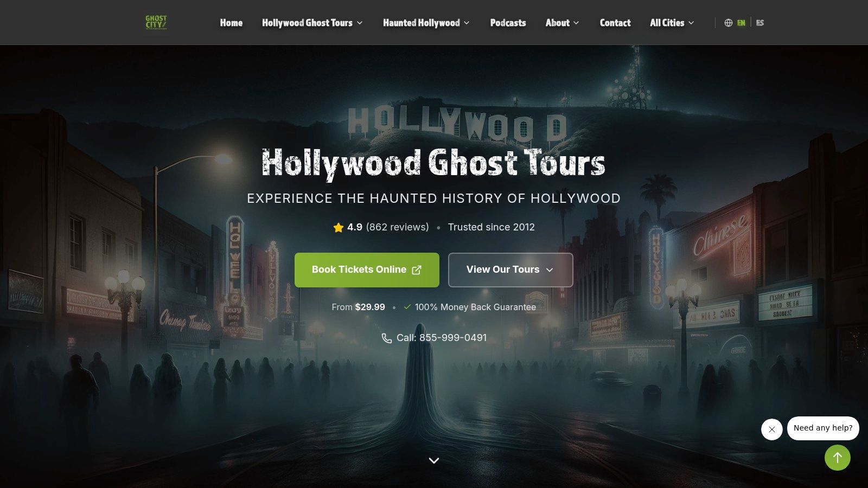Click the Hollywood Ghost Tours headline
Screen dimensions: 868x488
click(x=433, y=163)
